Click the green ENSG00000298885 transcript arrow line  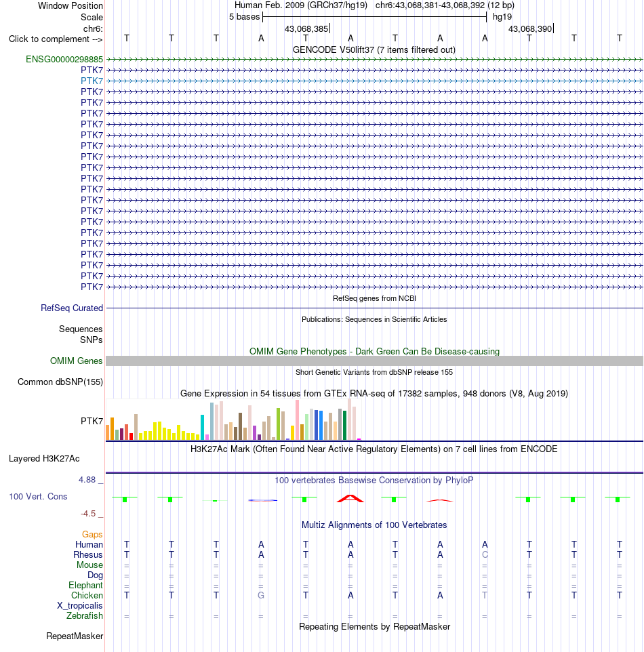[374, 60]
